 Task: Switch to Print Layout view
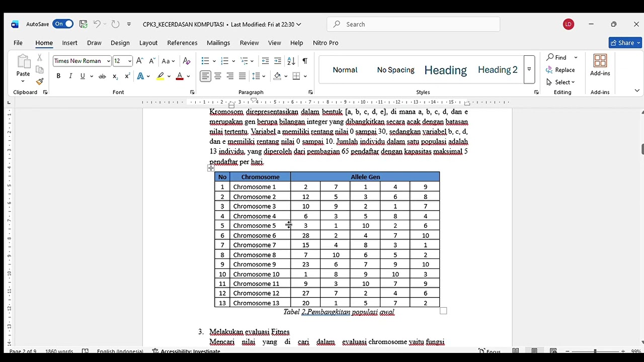coord(534,351)
